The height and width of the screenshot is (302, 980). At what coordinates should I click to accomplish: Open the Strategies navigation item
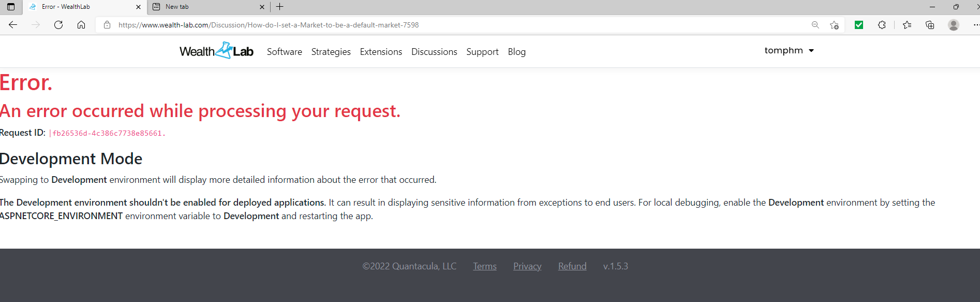click(331, 52)
